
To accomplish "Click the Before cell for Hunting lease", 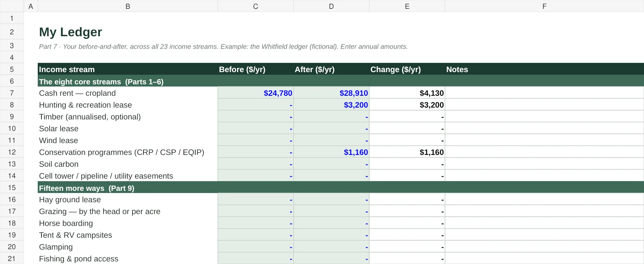I will click(x=256, y=105).
